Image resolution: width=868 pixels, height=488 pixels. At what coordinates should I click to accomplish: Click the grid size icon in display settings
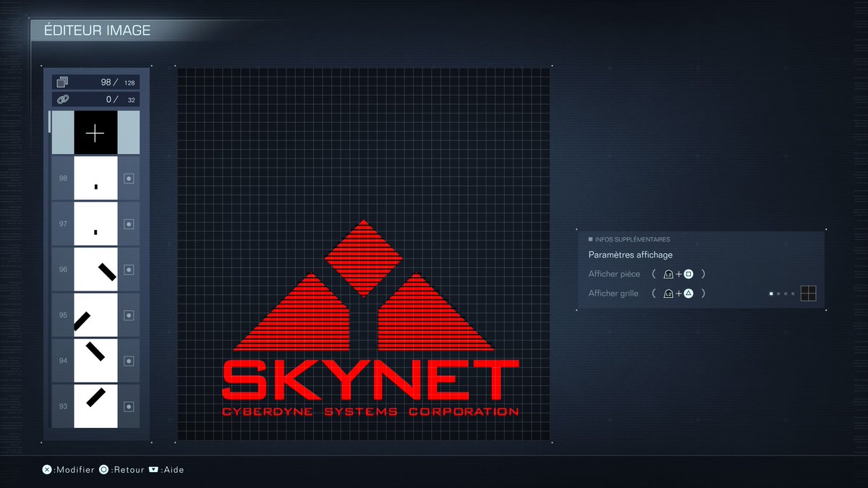click(x=809, y=294)
